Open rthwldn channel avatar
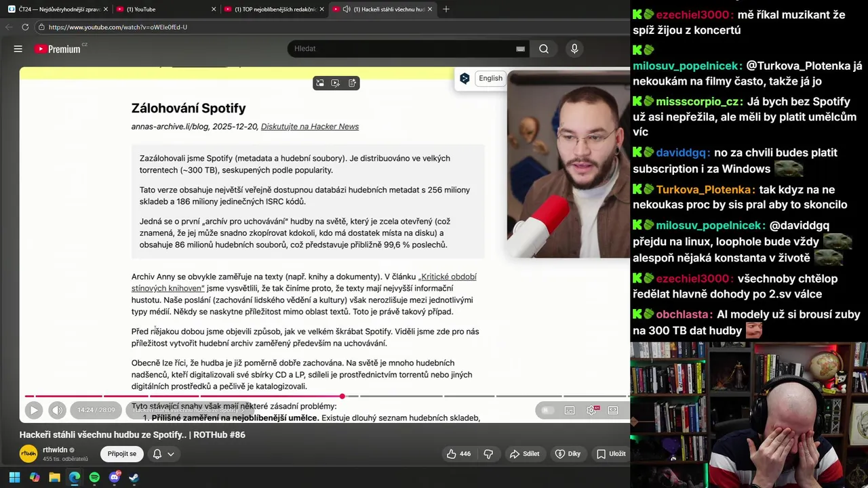This screenshot has width=868, height=488. [x=28, y=453]
